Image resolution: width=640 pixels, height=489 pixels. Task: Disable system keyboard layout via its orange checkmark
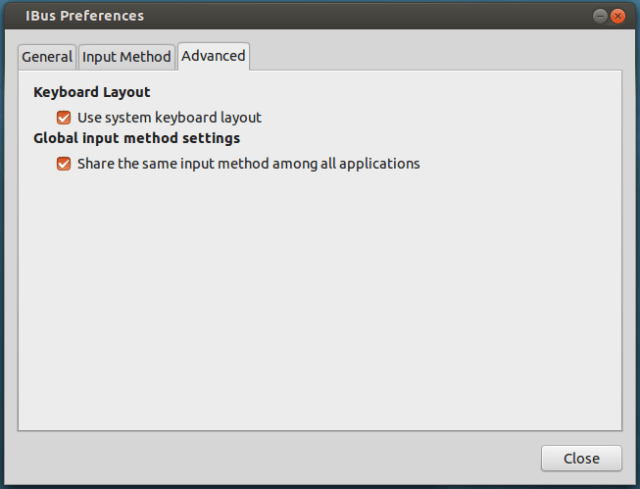64,117
